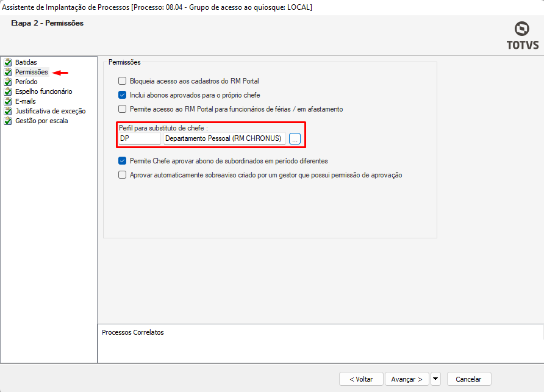Uncheck Permite Chefe aprovar abono de subordinados
Screen dimensions: 544x392
[122, 161]
